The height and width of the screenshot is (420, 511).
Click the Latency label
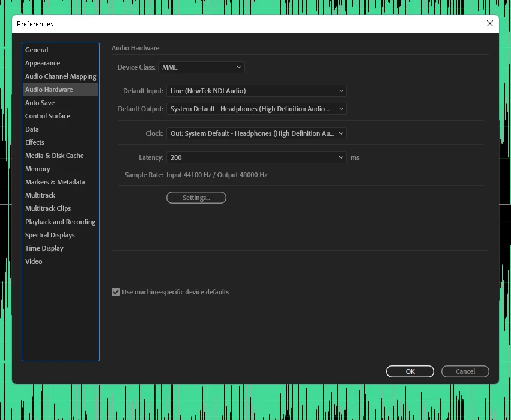pos(151,157)
